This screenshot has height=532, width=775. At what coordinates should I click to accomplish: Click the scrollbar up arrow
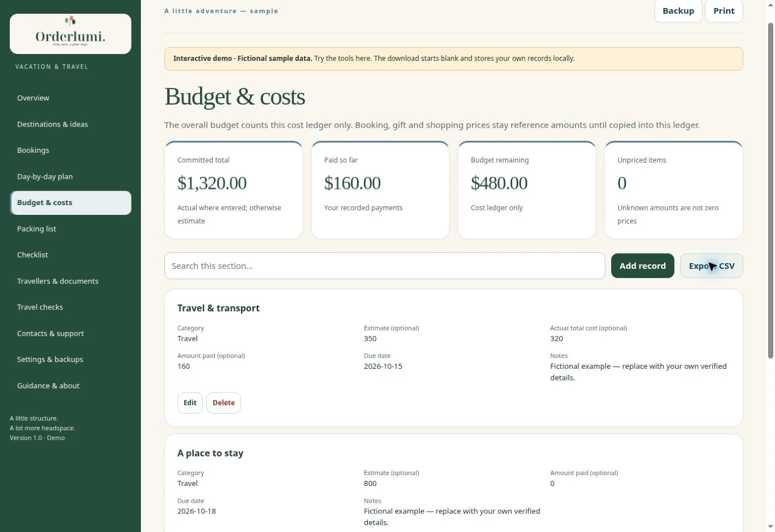pyautogui.click(x=770, y=5)
